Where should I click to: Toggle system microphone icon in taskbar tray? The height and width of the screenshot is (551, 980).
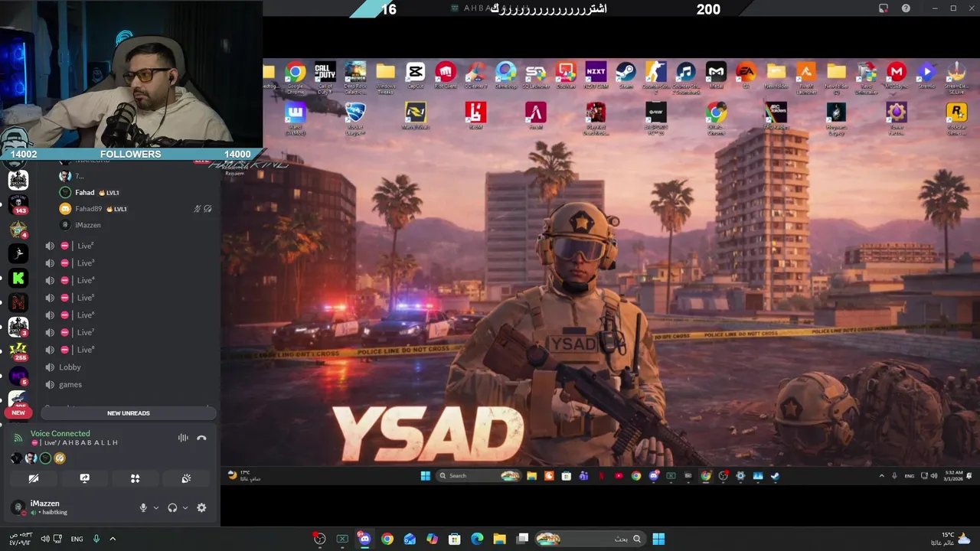coord(96,539)
